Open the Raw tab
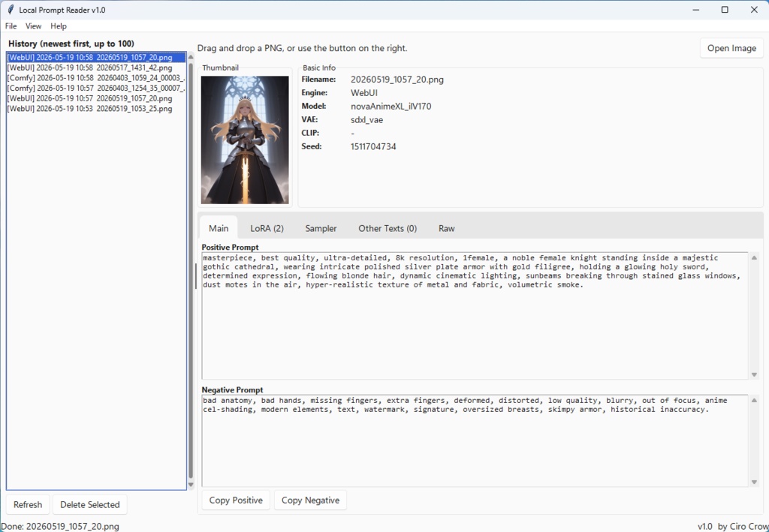This screenshot has height=532, width=769. point(446,228)
